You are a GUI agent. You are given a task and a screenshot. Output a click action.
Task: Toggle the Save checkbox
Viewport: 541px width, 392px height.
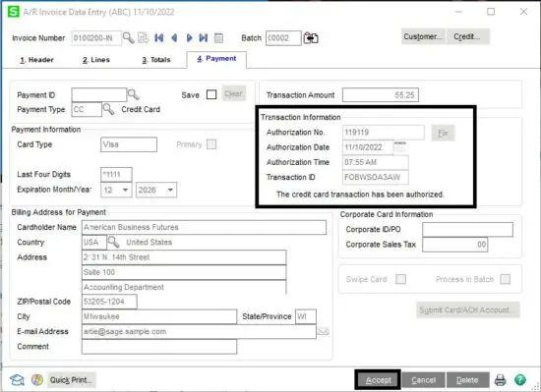click(211, 94)
